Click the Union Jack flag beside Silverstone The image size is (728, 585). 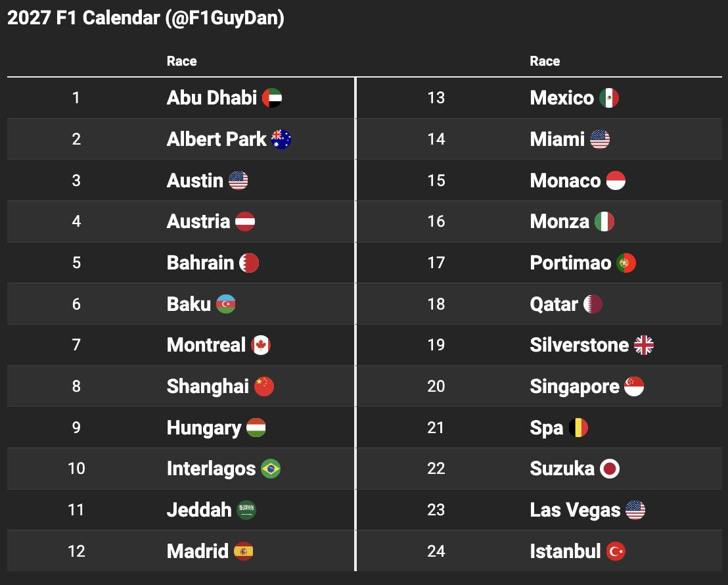pos(644,345)
